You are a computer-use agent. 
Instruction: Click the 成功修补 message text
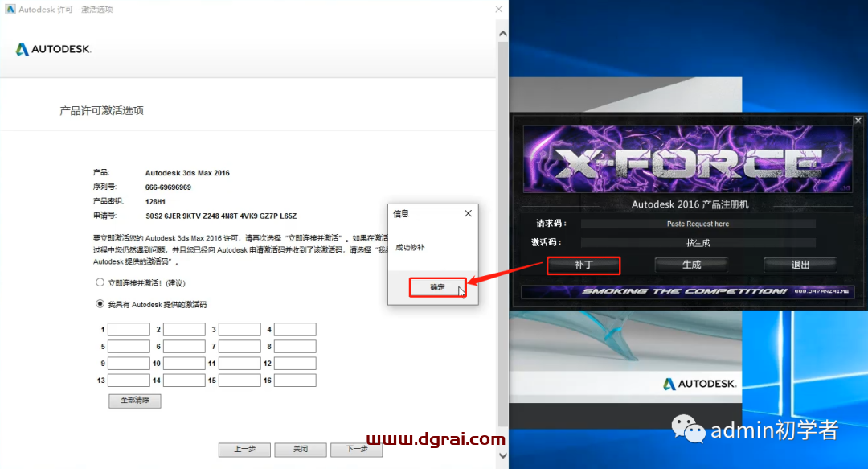tap(410, 247)
